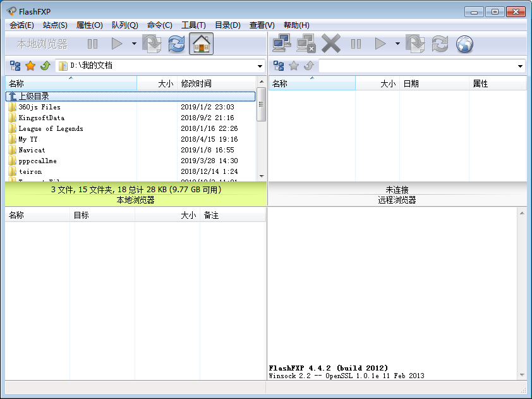This screenshot has width=532, height=399.
Task: Click the local folder tree icon
Action: [x=15, y=66]
